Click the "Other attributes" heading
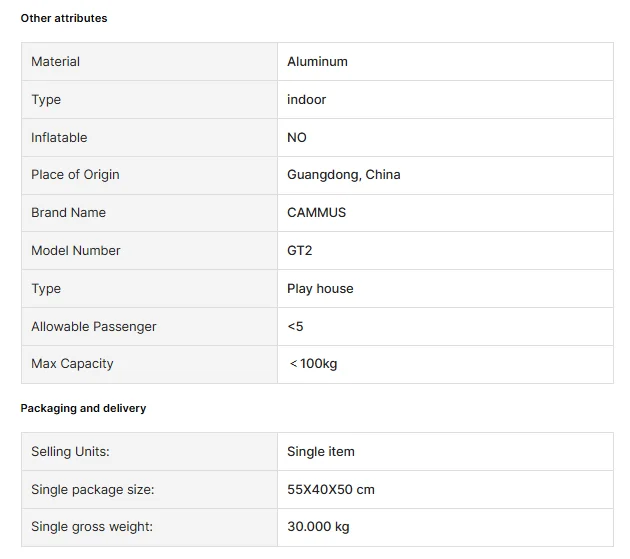630x559 pixels. point(64,18)
